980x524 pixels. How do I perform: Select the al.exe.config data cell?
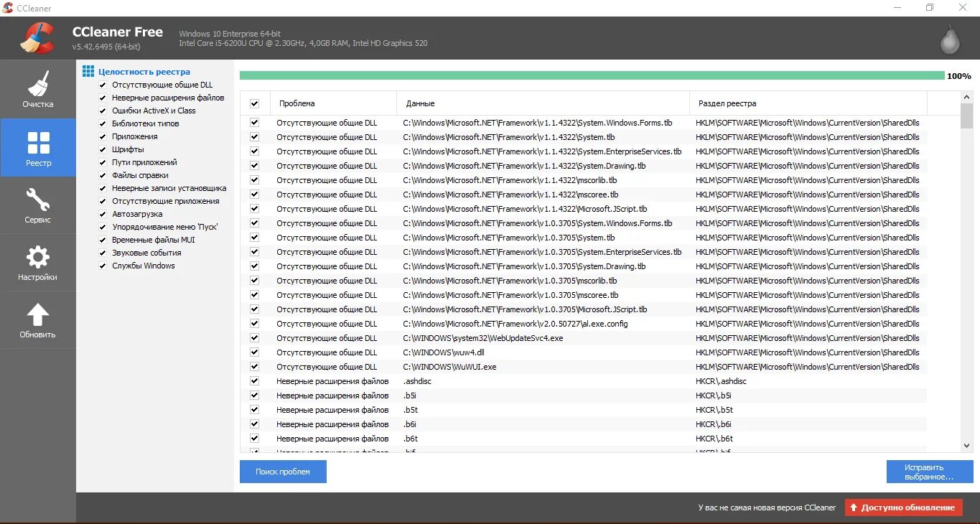click(515, 324)
